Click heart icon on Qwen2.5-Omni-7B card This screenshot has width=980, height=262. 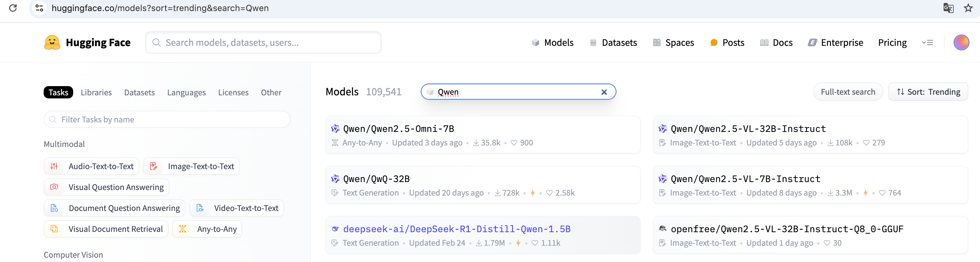pyautogui.click(x=514, y=143)
